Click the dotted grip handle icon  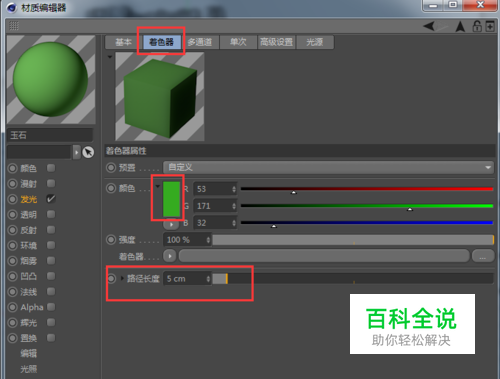pyautogui.click(x=14, y=26)
